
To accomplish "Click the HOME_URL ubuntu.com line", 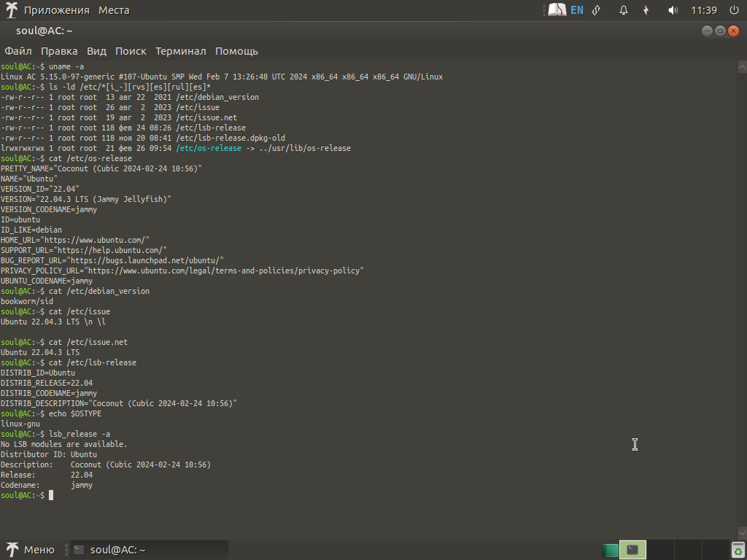I will [x=75, y=240].
